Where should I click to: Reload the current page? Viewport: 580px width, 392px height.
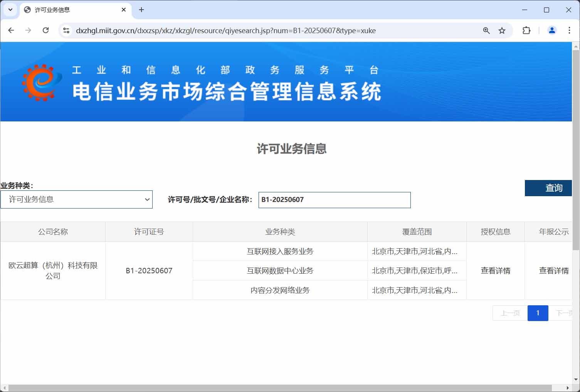45,30
